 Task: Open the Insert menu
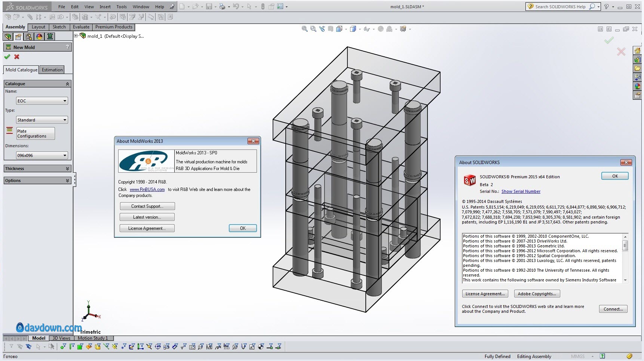click(105, 7)
